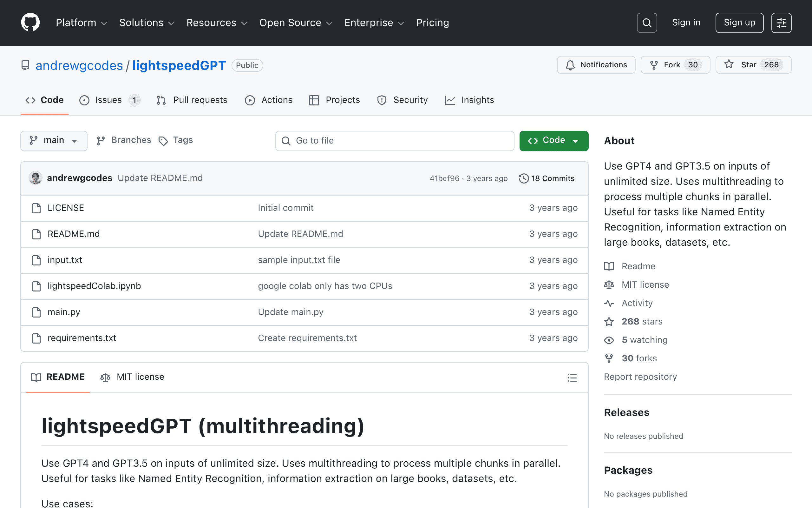Image resolution: width=812 pixels, height=508 pixels.
Task: Click the commit history clock icon
Action: 523,178
